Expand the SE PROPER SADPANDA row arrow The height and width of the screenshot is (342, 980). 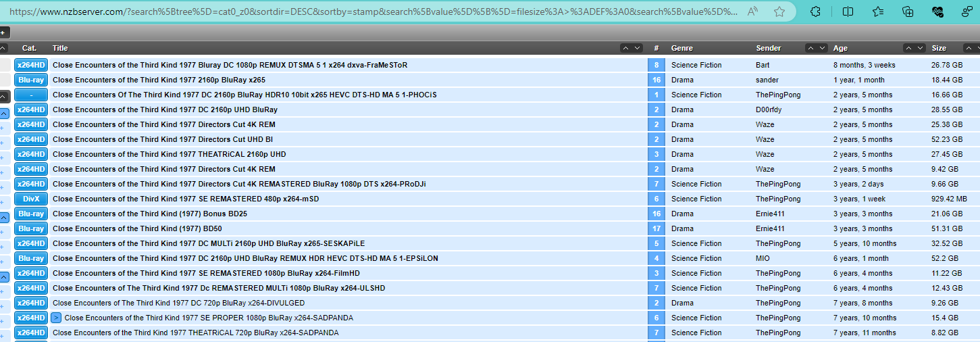tap(57, 318)
